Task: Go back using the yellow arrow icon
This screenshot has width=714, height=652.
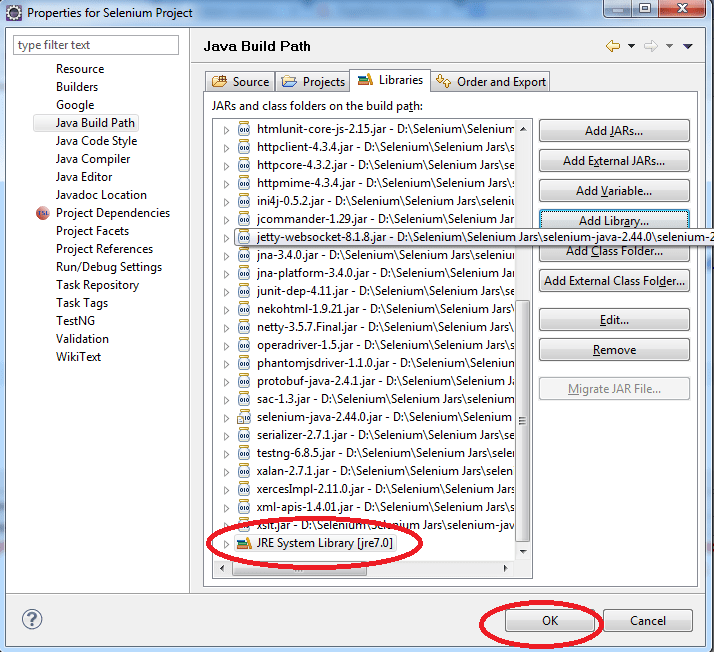Action: coord(613,46)
